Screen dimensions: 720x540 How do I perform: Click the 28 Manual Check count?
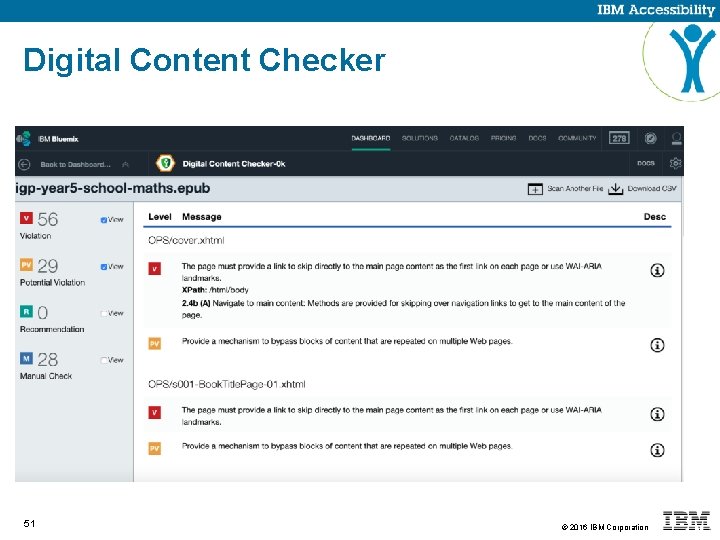[48, 360]
